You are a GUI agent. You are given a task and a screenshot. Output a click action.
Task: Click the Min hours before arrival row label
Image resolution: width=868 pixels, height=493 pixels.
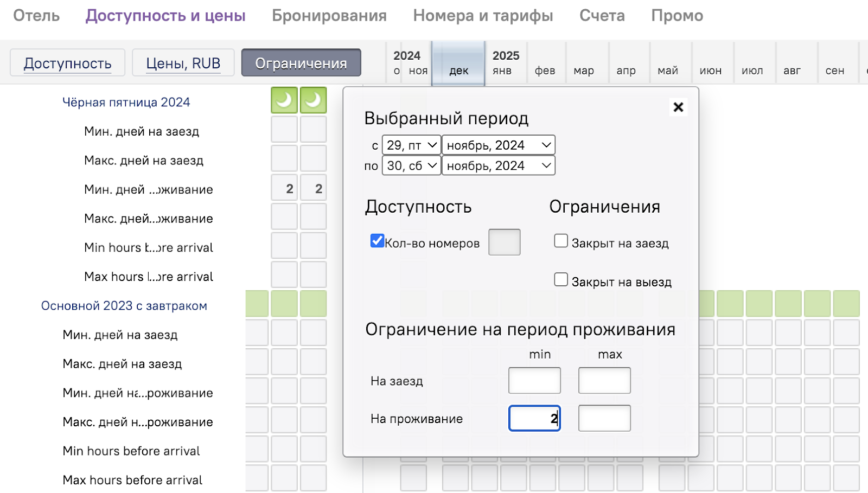click(131, 451)
